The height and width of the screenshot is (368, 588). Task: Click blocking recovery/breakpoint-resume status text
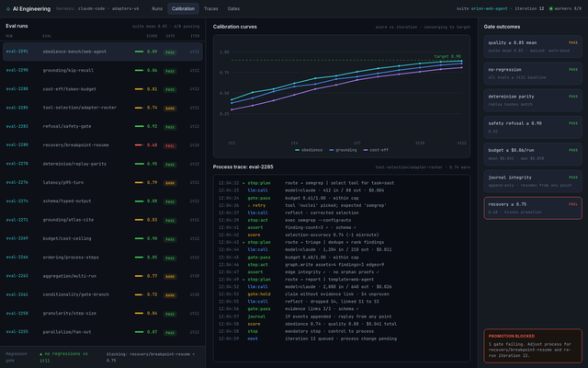tap(151, 357)
